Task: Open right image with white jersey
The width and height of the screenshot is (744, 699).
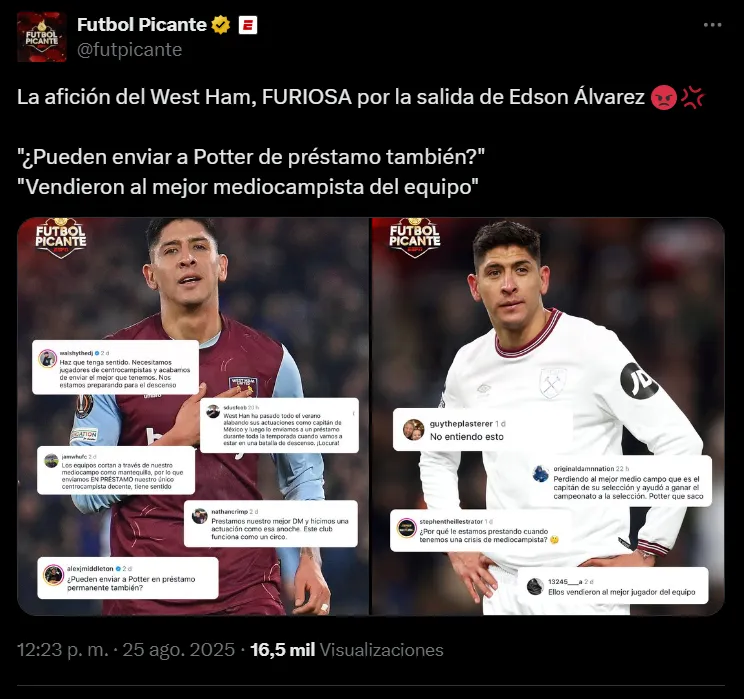Action: (x=548, y=416)
